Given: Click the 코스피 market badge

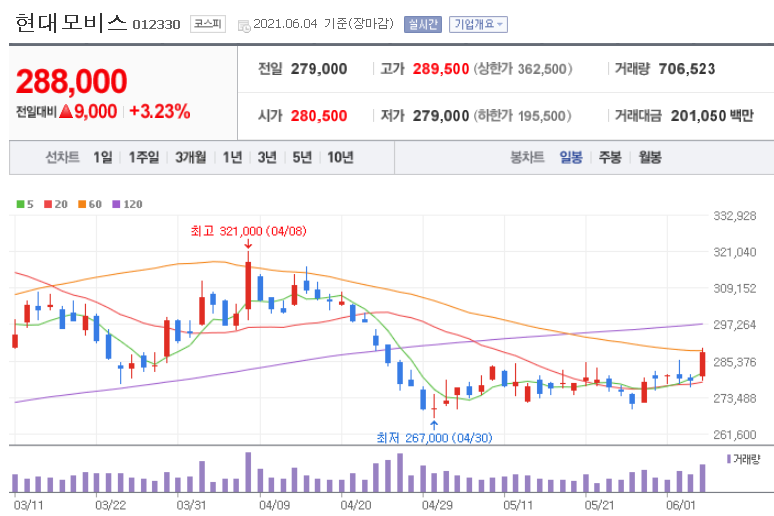Looking at the screenshot, I should pyautogui.click(x=208, y=24).
